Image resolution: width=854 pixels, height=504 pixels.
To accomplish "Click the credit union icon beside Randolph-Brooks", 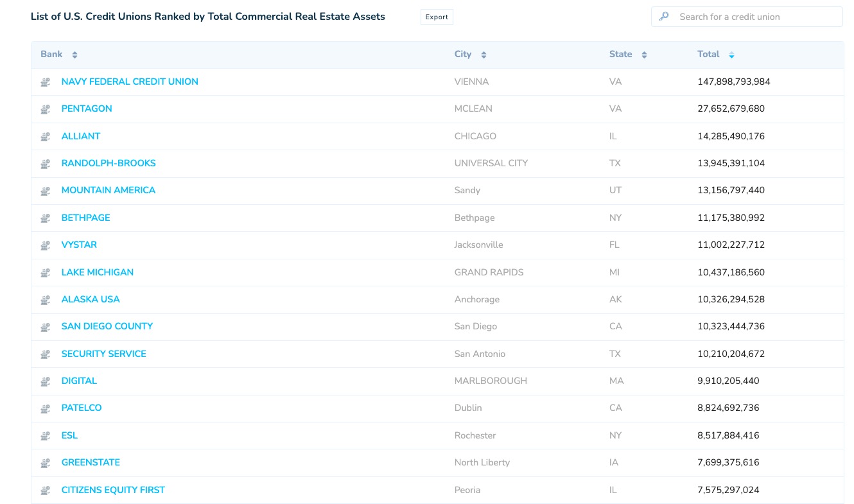I will tap(46, 164).
